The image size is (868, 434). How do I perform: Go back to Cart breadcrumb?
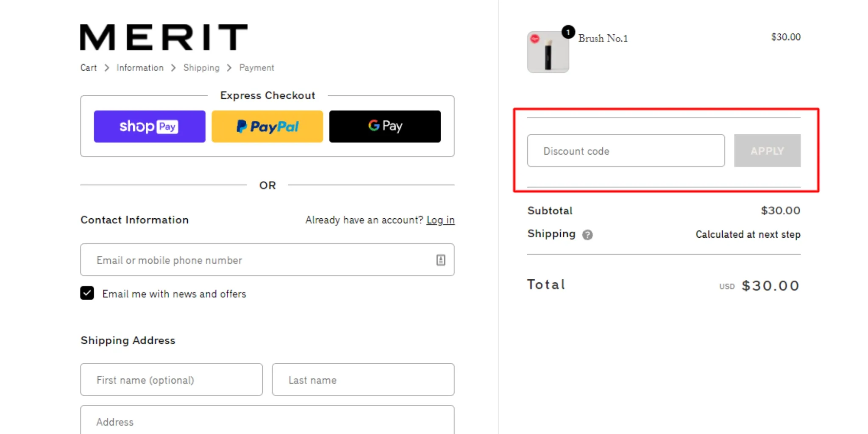89,68
